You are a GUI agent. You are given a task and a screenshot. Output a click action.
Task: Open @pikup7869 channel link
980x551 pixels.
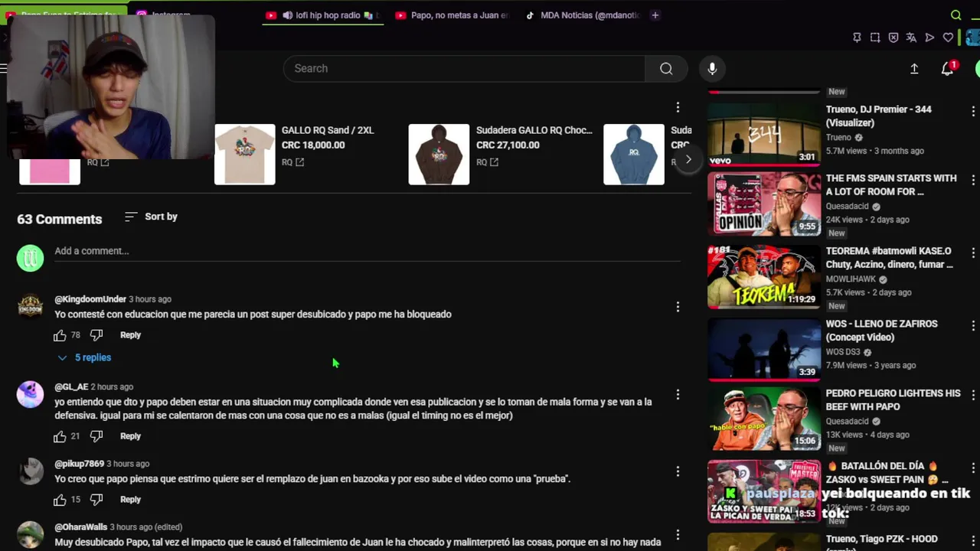click(x=80, y=464)
